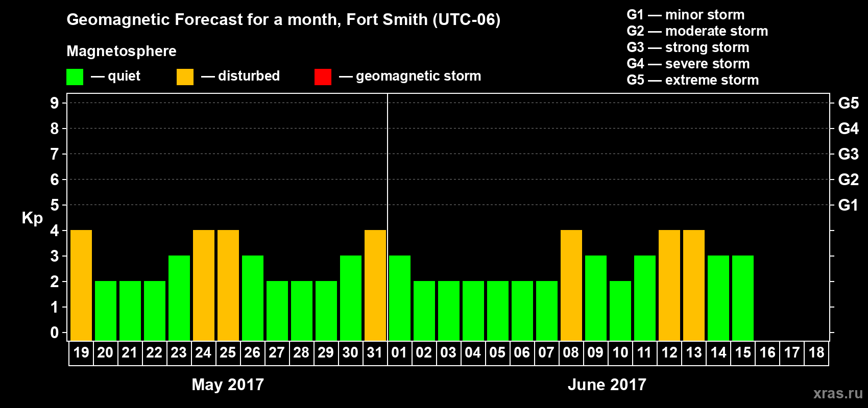Click the G1 label on right axis
The height and width of the screenshot is (408, 868).
848,205
